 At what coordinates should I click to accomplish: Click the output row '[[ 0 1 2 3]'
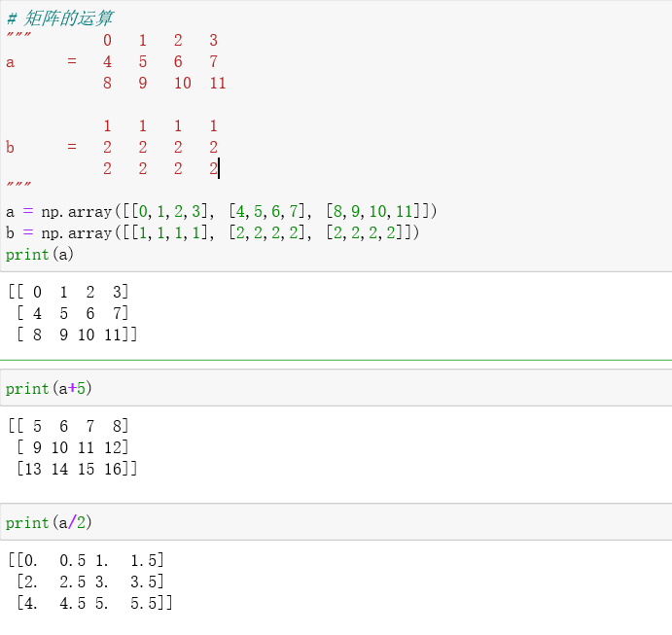[x=69, y=292]
